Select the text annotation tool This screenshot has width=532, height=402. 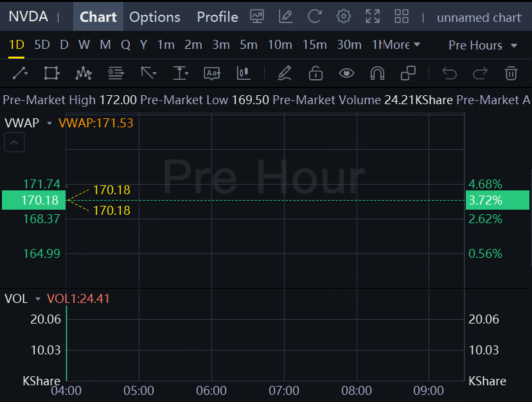212,73
